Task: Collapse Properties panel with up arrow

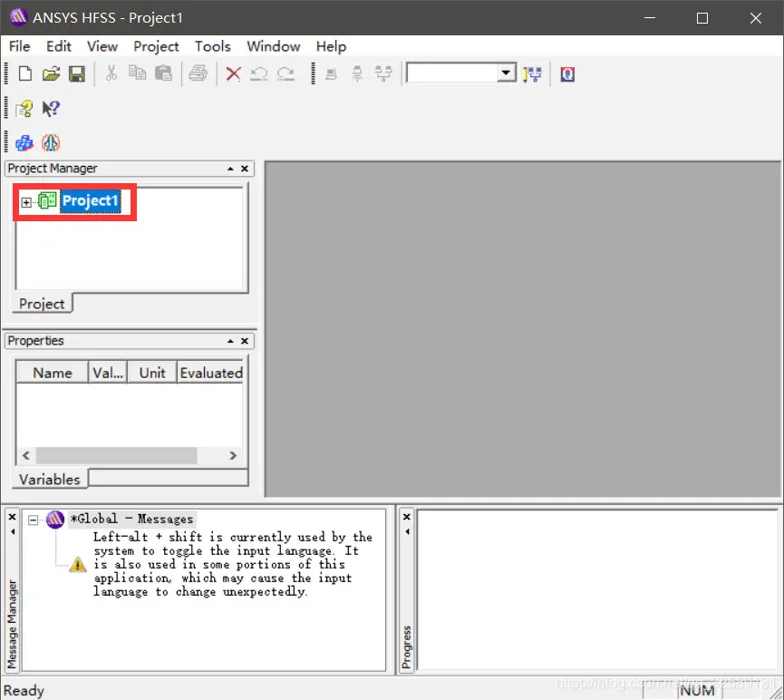Action: 230,341
